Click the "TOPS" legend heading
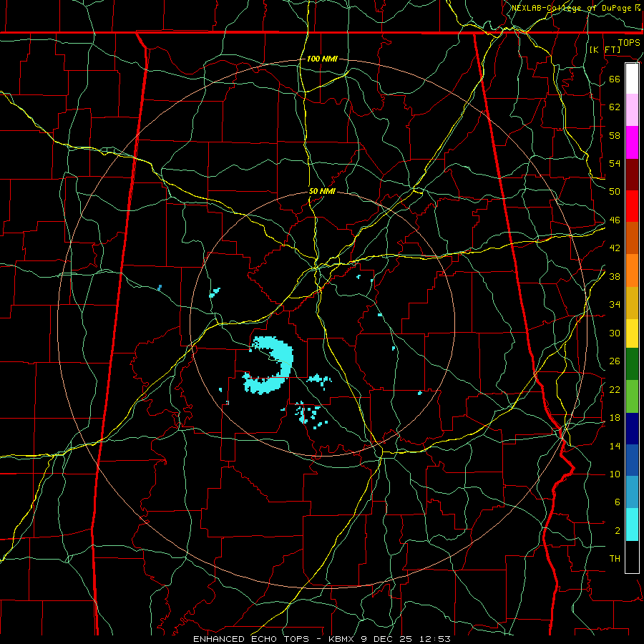Viewport: 644px width, 644px height. pos(629,43)
